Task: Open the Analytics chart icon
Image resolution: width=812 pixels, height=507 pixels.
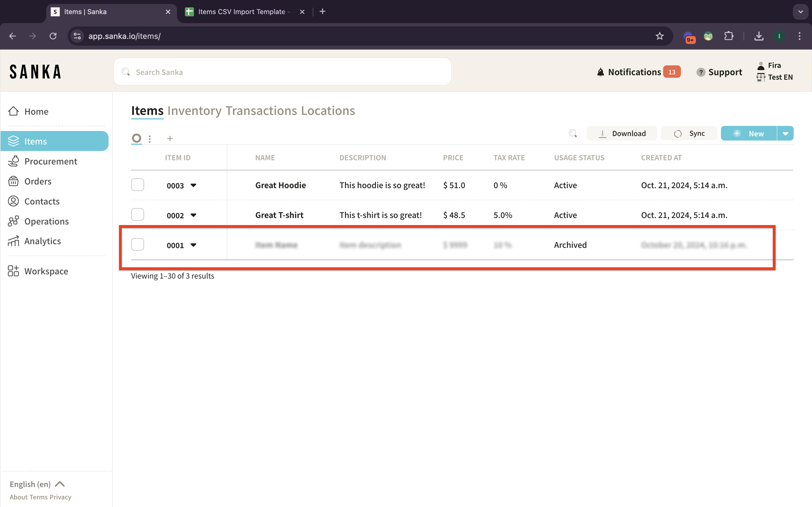Action: [x=14, y=241]
